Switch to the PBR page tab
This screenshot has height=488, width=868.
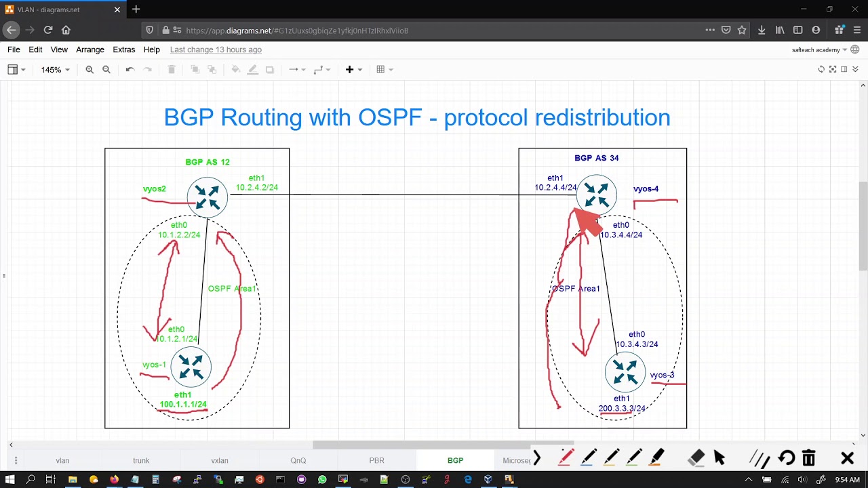(376, 460)
